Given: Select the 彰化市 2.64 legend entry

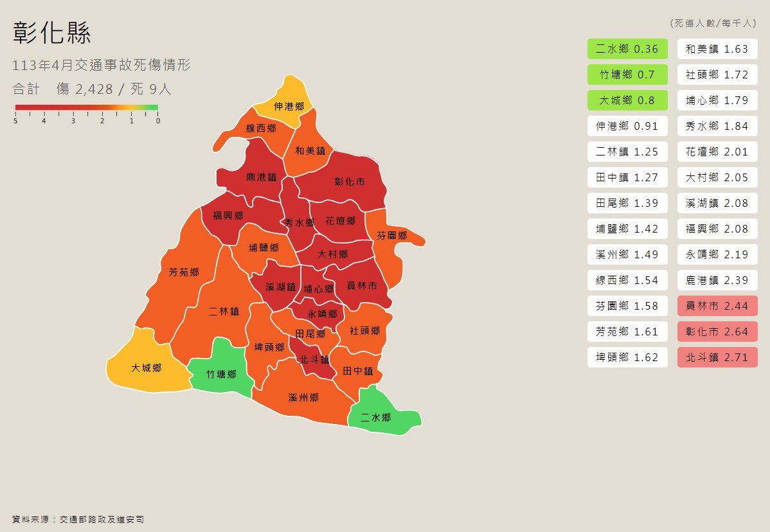Looking at the screenshot, I should (717, 332).
